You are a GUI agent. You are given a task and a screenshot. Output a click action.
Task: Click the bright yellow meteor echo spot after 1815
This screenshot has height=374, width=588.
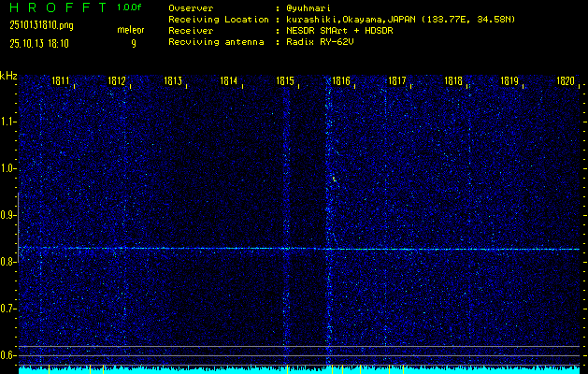click(334, 179)
